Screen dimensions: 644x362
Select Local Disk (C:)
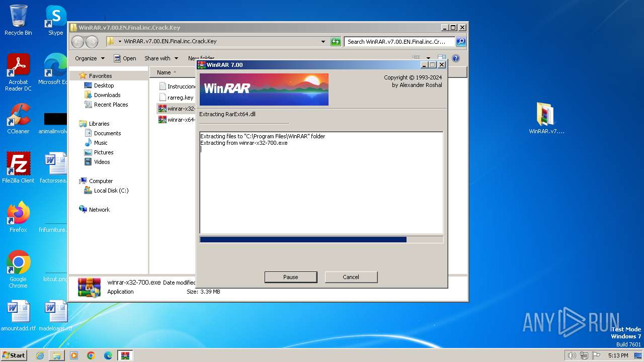111,191
